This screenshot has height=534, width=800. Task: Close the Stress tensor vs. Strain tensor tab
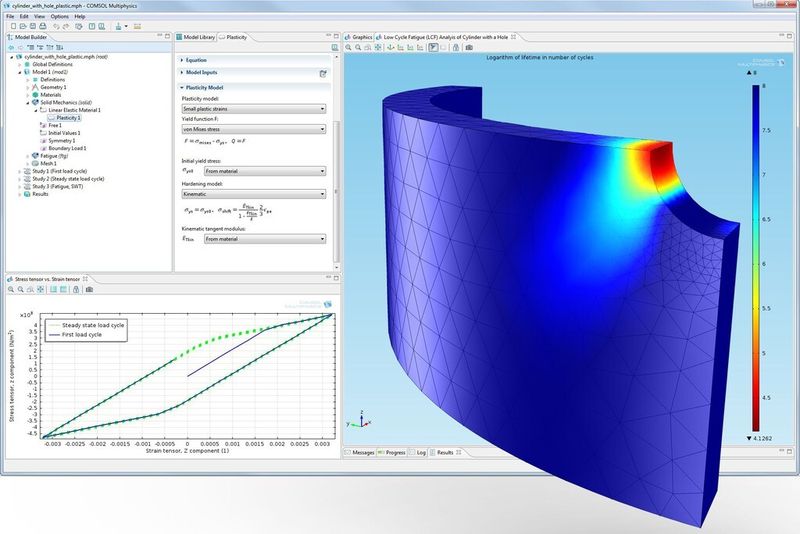(x=85, y=279)
